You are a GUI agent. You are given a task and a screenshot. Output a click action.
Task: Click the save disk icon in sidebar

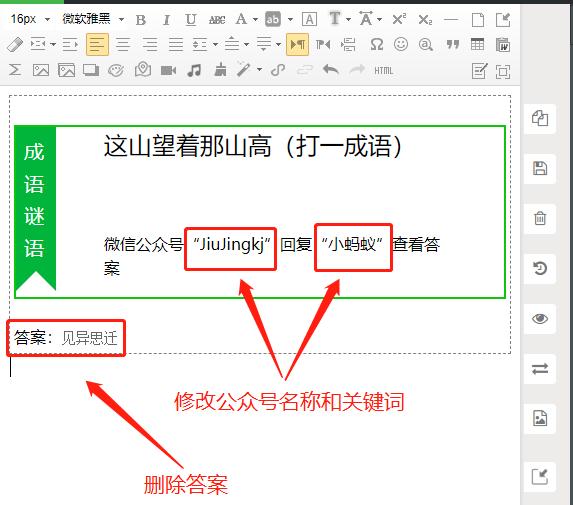click(x=540, y=168)
